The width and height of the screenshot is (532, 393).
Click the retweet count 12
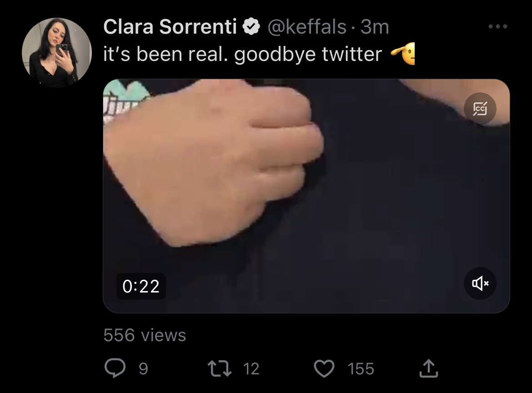[251, 368]
